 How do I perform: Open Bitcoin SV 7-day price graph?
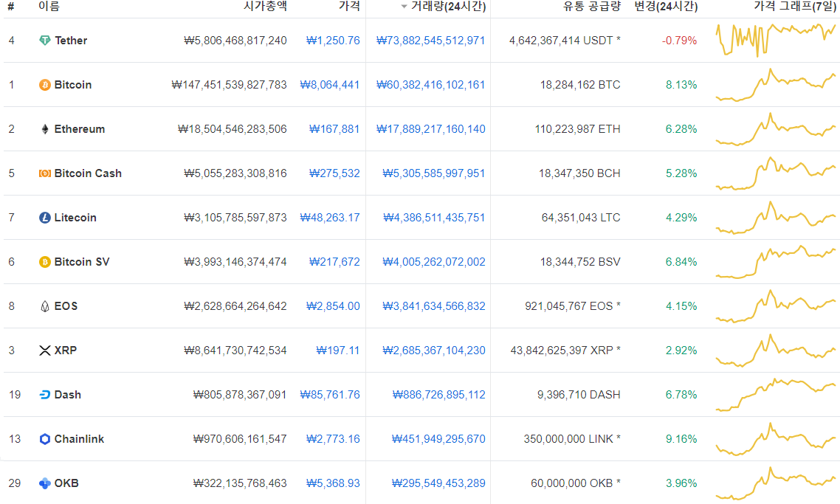[776, 262]
